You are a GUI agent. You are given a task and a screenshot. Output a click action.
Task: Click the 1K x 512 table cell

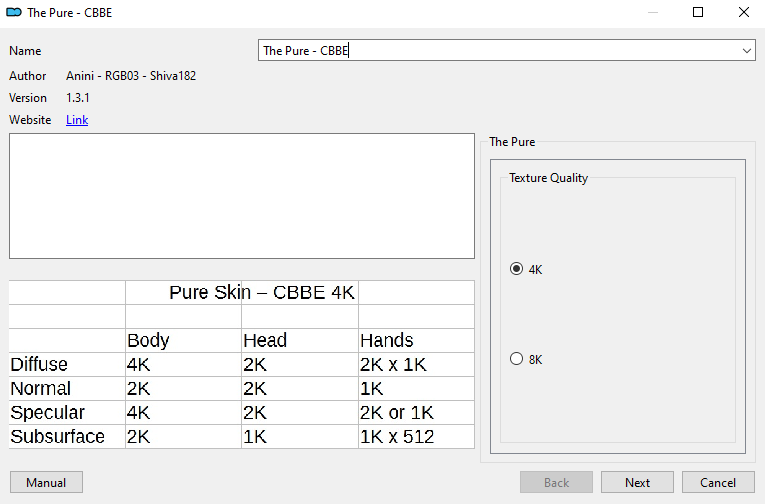coord(397,437)
